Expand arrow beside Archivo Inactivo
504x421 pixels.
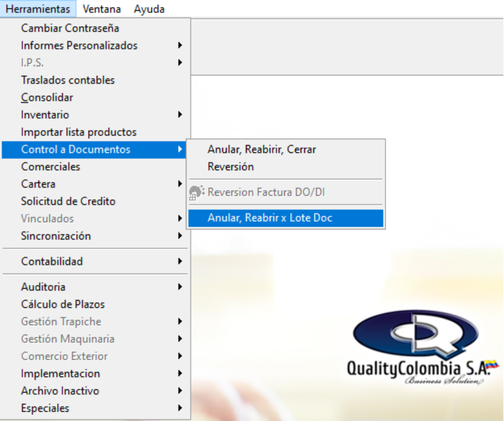[x=180, y=391]
